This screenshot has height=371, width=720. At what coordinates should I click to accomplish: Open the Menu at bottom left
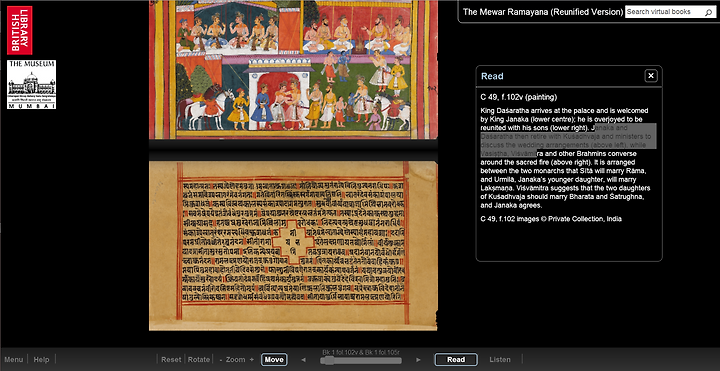click(x=13, y=360)
